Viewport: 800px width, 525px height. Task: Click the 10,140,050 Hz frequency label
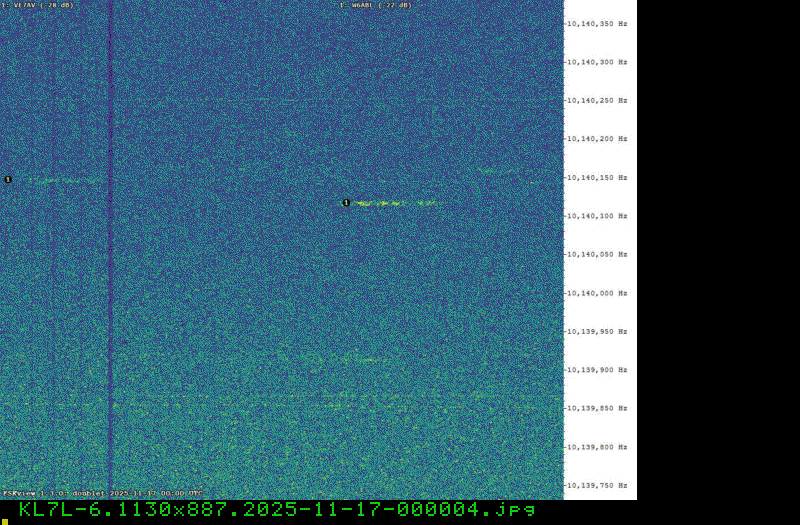coord(597,254)
